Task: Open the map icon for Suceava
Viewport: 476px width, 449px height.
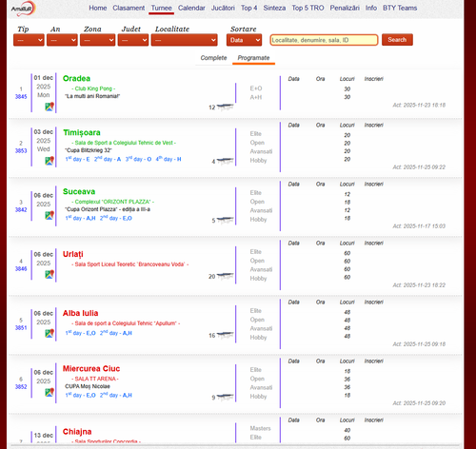Action: coord(50,215)
